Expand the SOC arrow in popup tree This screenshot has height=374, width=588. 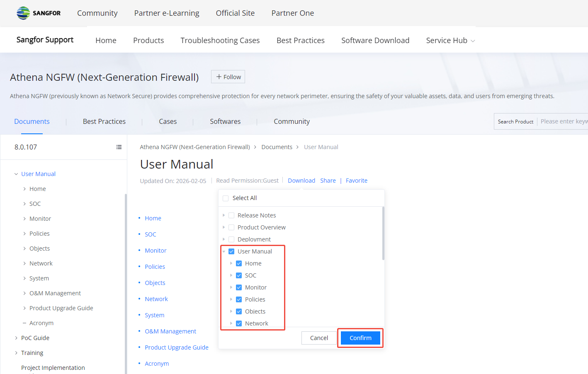231,275
